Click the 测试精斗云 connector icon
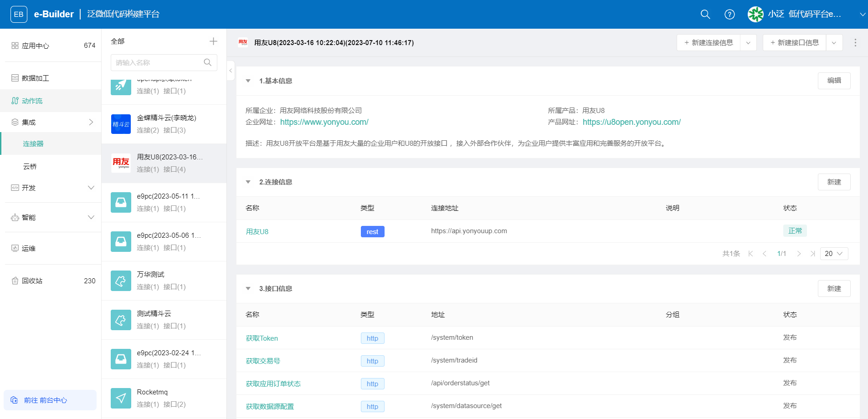The image size is (868, 419). [121, 320]
